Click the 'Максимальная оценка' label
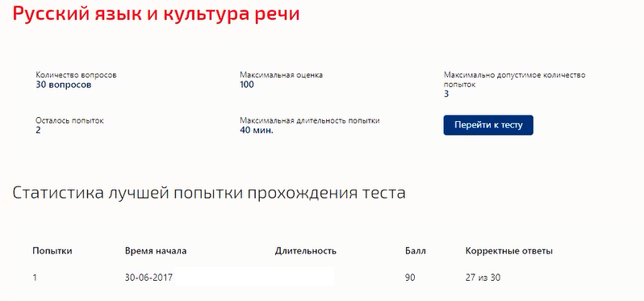 282,76
